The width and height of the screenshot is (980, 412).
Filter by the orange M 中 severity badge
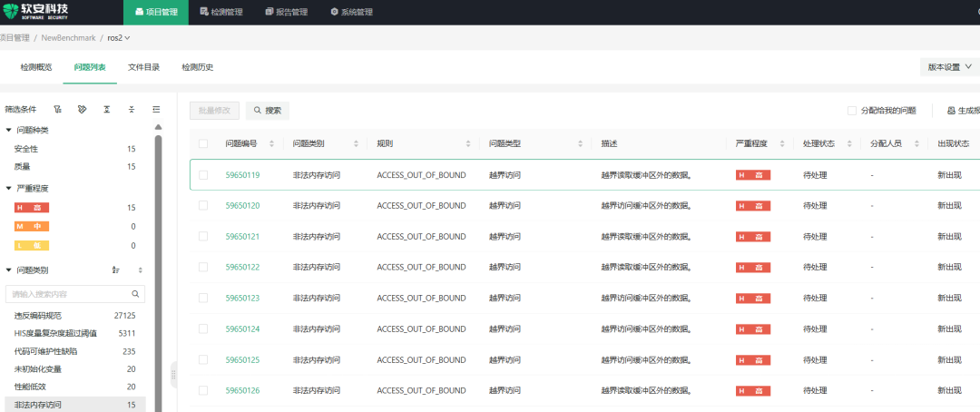pyautogui.click(x=31, y=226)
